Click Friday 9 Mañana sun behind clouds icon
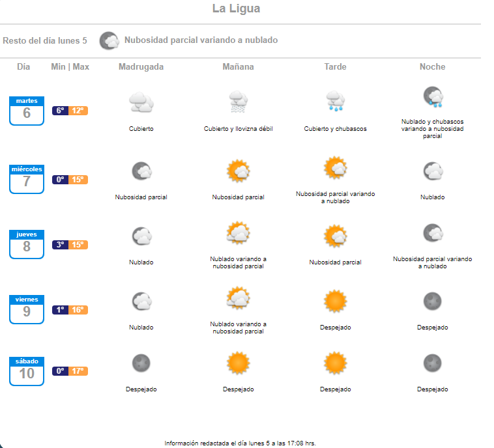The width and height of the screenshot is (494, 448). (239, 298)
